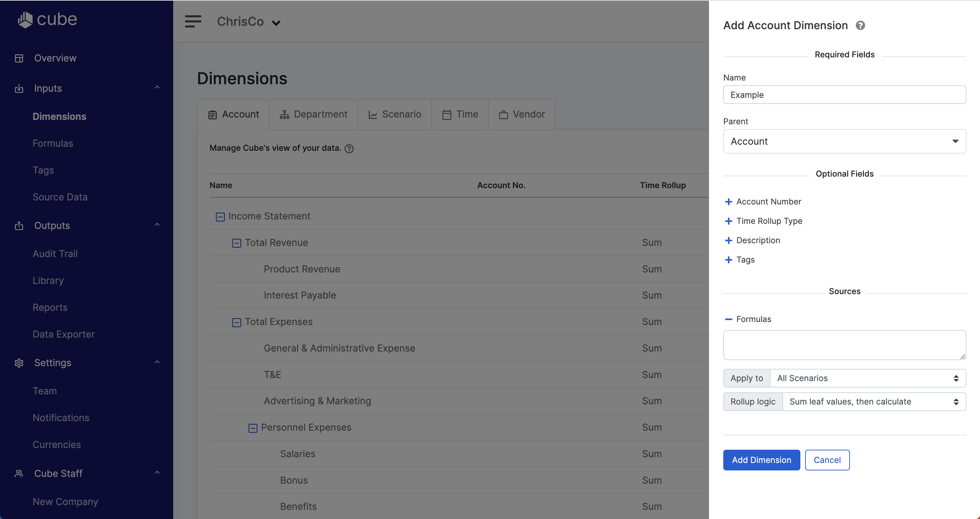
Task: Select the Salaries row
Action: coord(459,454)
